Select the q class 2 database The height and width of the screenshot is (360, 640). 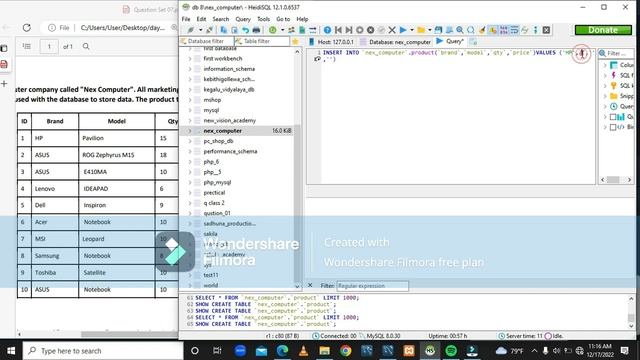point(214,203)
